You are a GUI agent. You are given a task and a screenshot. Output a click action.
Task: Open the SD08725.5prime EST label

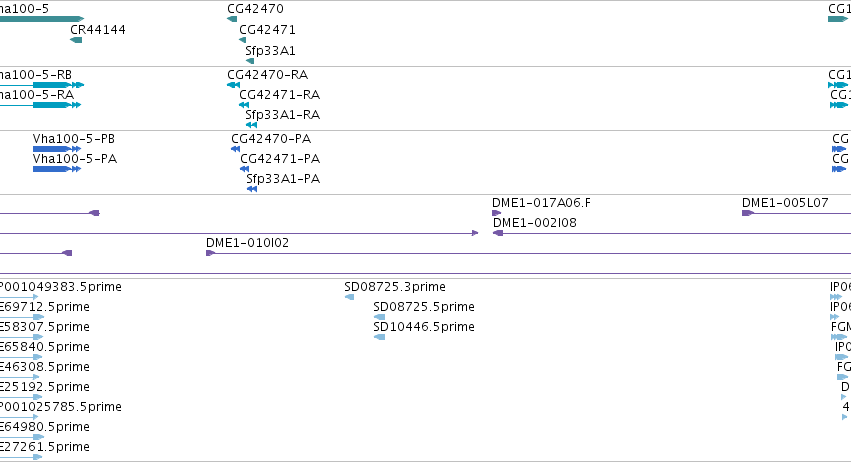(x=424, y=307)
